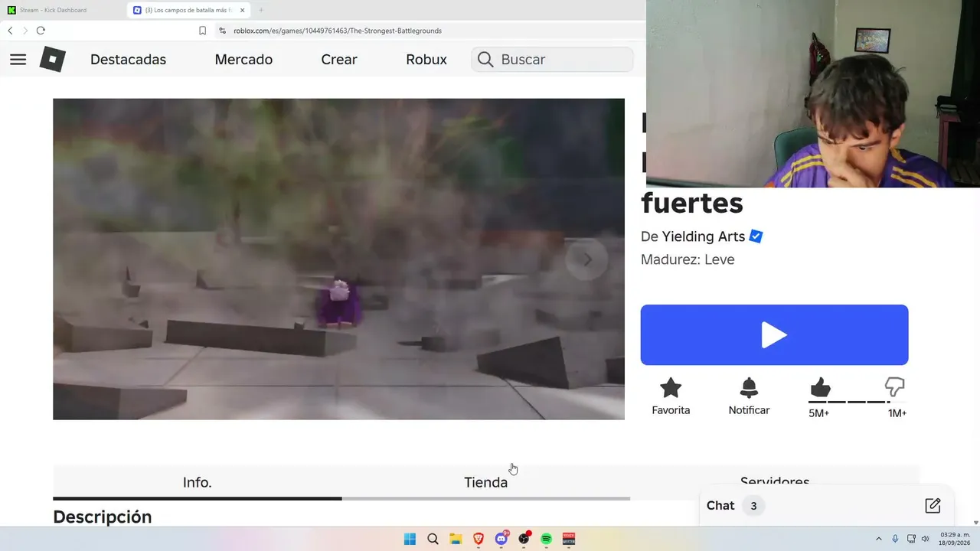Open site information settings icon

point(222,31)
